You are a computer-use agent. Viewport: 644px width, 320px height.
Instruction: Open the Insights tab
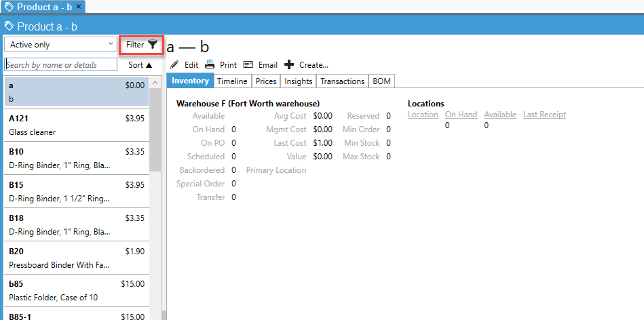pos(298,81)
